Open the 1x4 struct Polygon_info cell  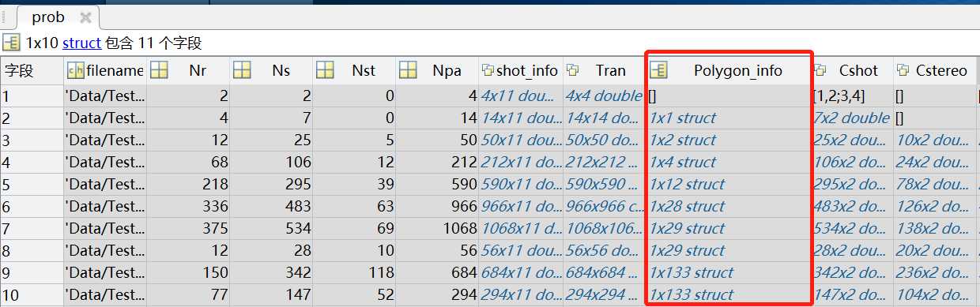729,162
